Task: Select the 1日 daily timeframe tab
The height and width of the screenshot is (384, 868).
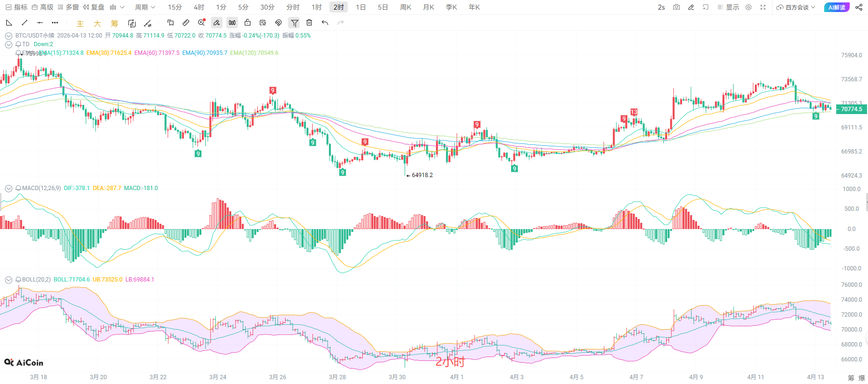Action: coord(361,7)
